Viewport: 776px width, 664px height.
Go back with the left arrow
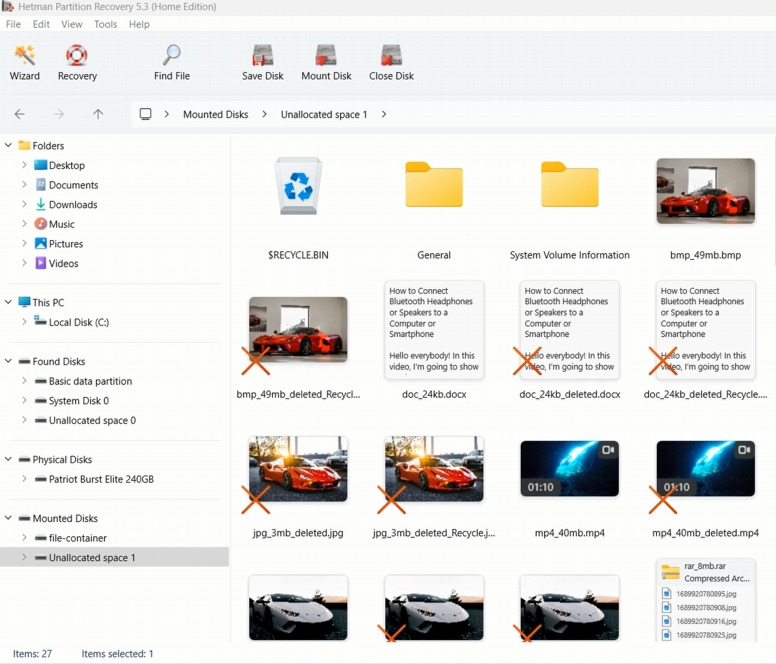[19, 114]
